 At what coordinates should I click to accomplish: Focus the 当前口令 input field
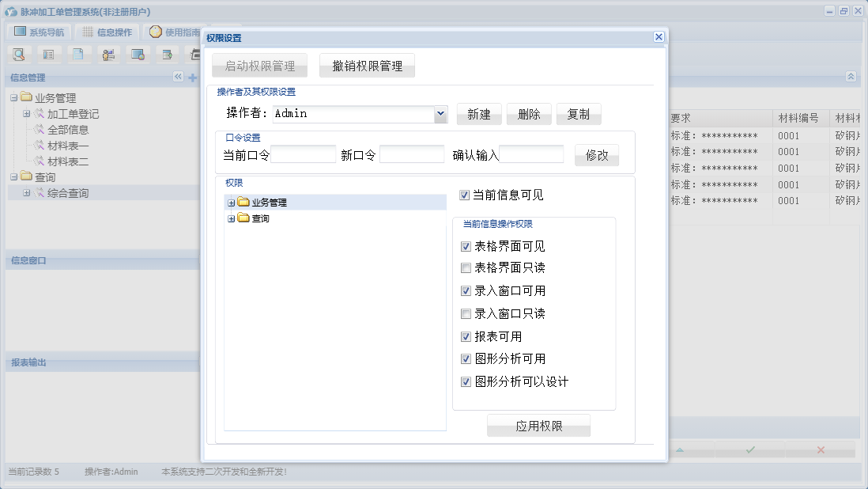[304, 154]
